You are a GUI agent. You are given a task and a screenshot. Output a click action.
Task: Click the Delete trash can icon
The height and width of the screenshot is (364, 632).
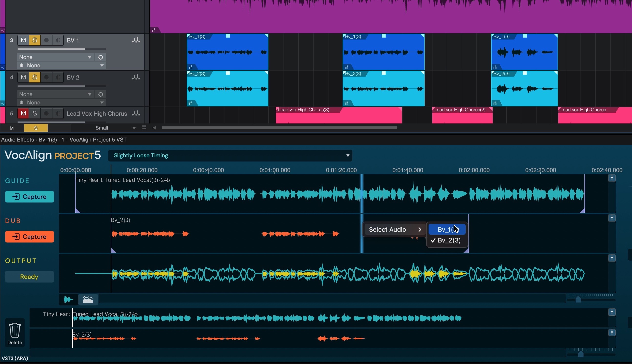click(x=14, y=330)
